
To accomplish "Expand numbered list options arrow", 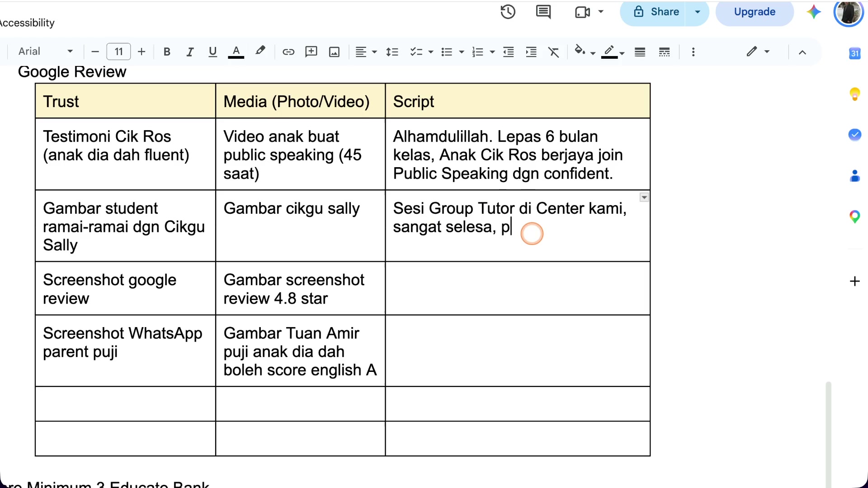I will 492,52.
